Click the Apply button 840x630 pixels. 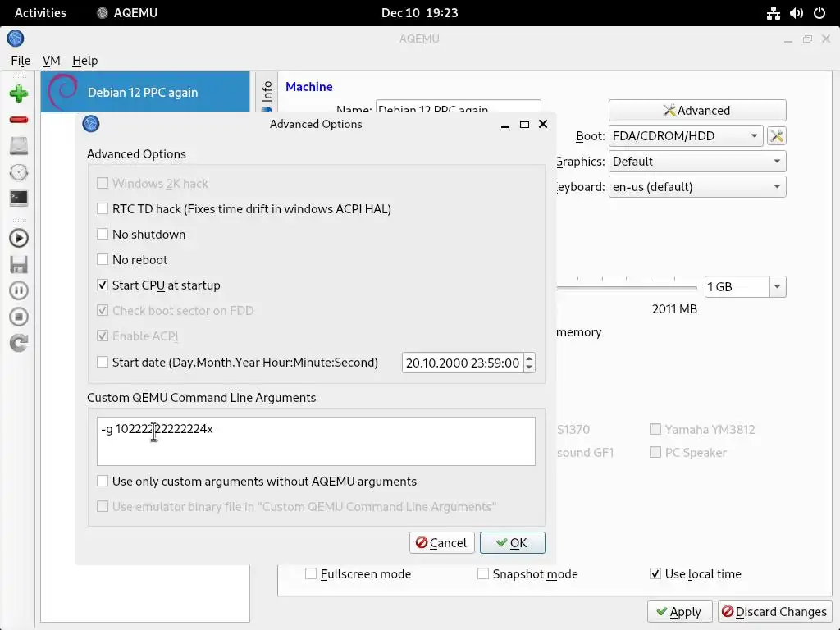click(679, 612)
